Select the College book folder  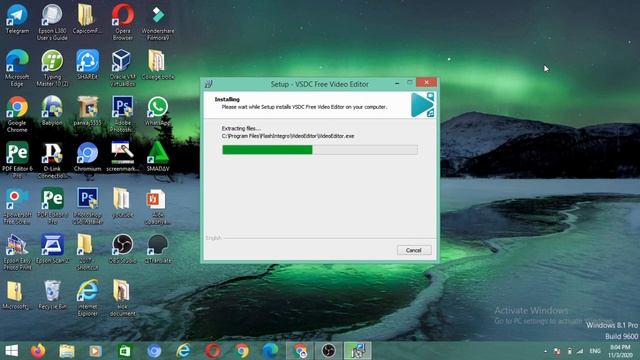tap(158, 64)
